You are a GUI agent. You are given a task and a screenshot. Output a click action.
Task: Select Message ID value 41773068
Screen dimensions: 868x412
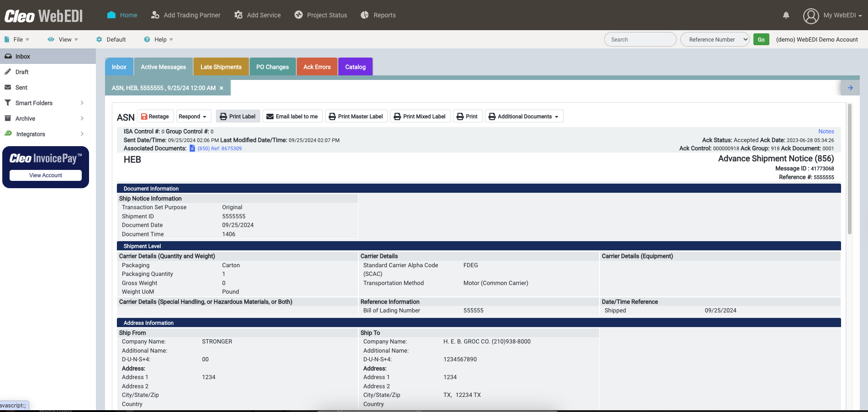[822, 169]
